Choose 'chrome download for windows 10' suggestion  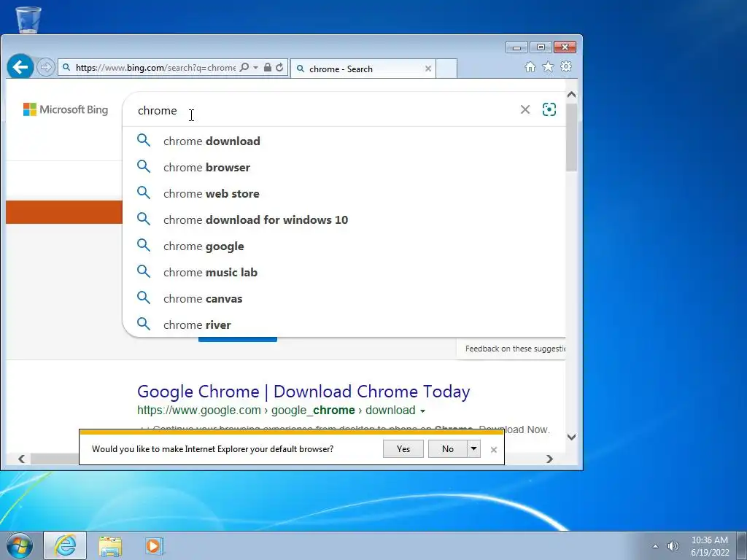344,219
